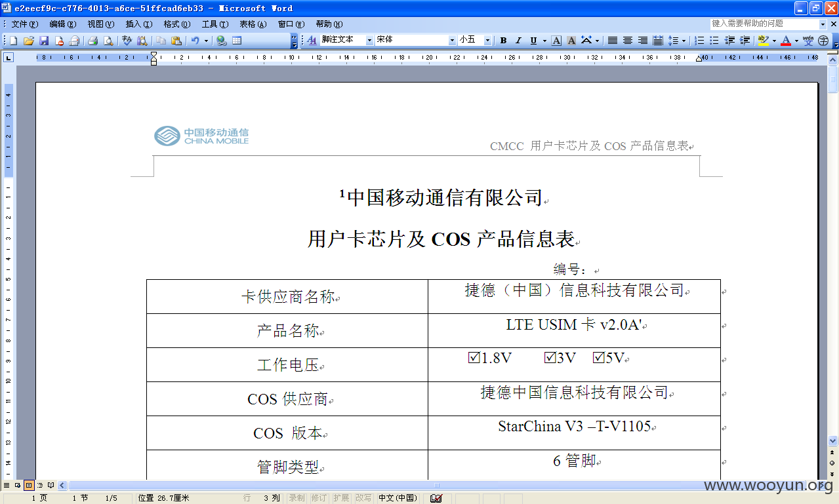The image size is (839, 504).
Task: Undo the last action
Action: click(x=195, y=41)
